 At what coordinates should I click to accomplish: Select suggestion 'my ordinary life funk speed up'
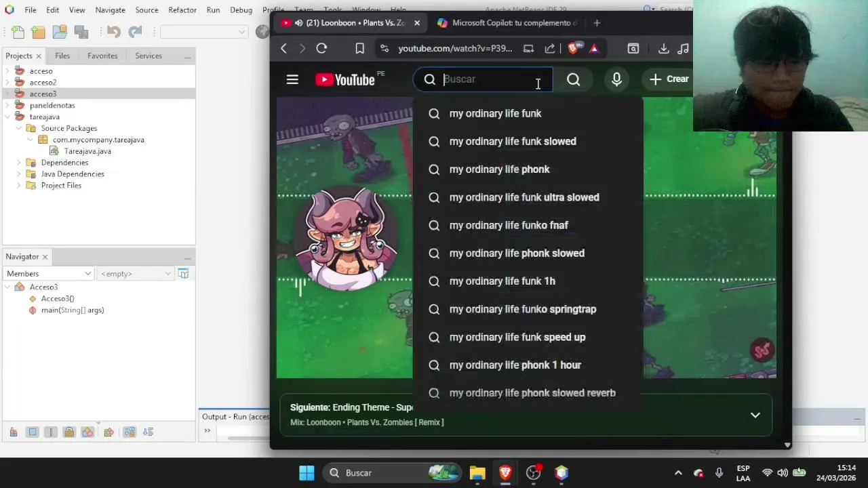click(528, 337)
